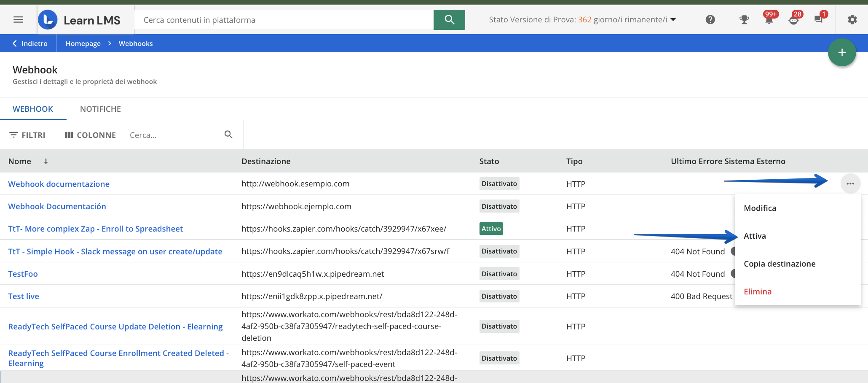The height and width of the screenshot is (383, 868).
Task: Open the Webhook Documentación link
Action: tap(57, 206)
